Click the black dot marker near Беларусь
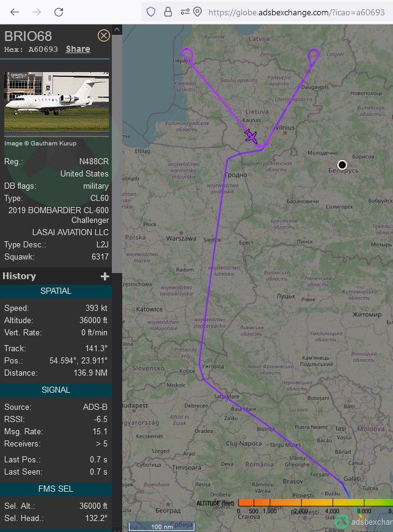 [342, 165]
